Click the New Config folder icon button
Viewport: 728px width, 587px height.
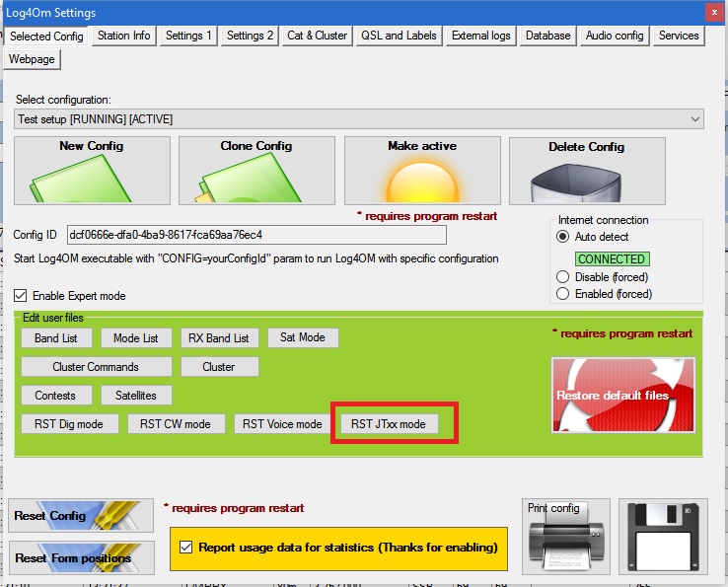click(92, 171)
